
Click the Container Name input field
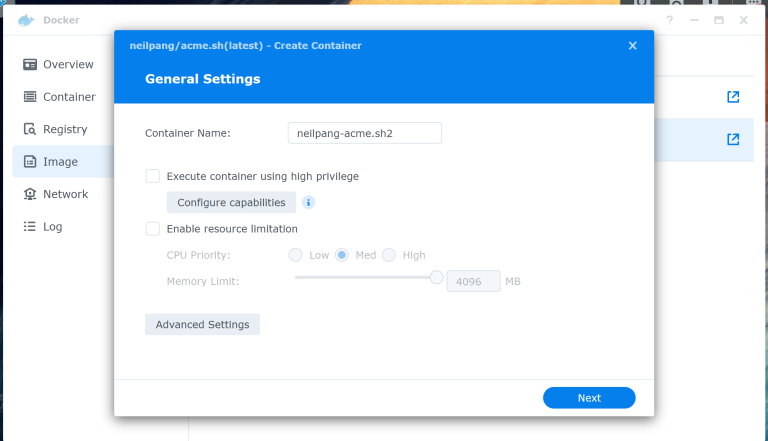coord(364,133)
